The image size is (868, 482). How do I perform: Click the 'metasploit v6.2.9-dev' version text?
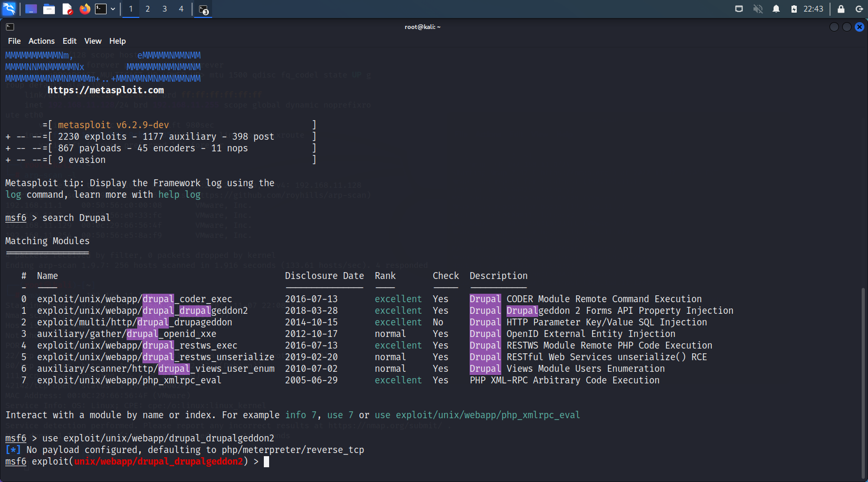tap(113, 125)
